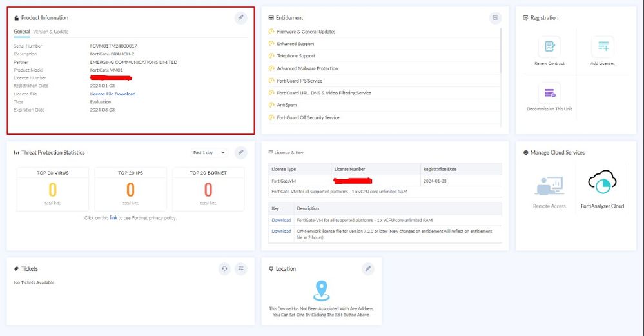Viewport: 644px width, 336px height.
Task: Edit Location with pencil icon
Action: (368, 269)
